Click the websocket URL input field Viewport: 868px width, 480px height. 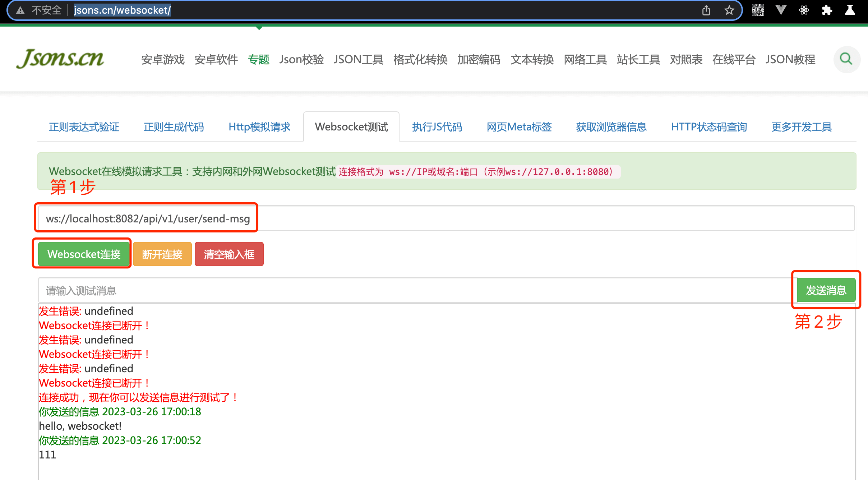446,218
